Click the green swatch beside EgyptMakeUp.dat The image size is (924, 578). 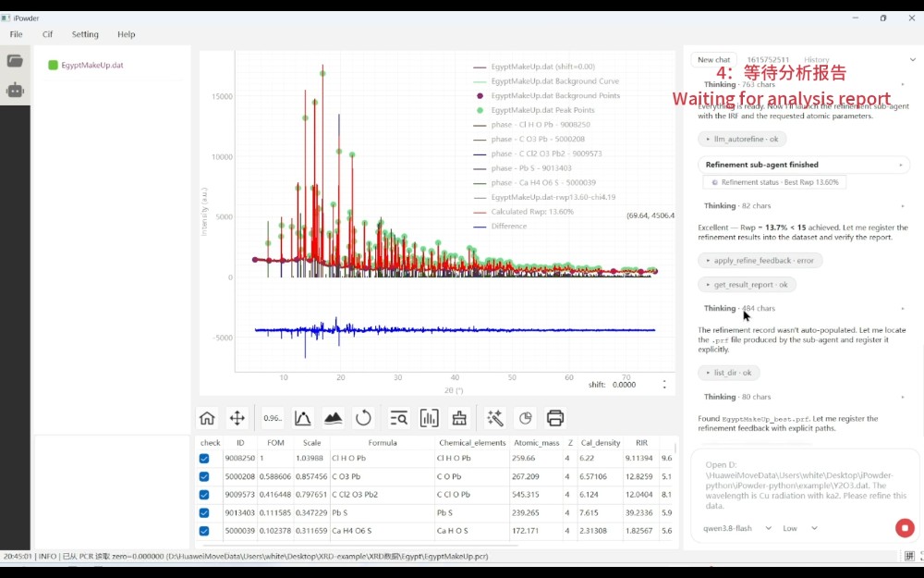click(x=53, y=65)
